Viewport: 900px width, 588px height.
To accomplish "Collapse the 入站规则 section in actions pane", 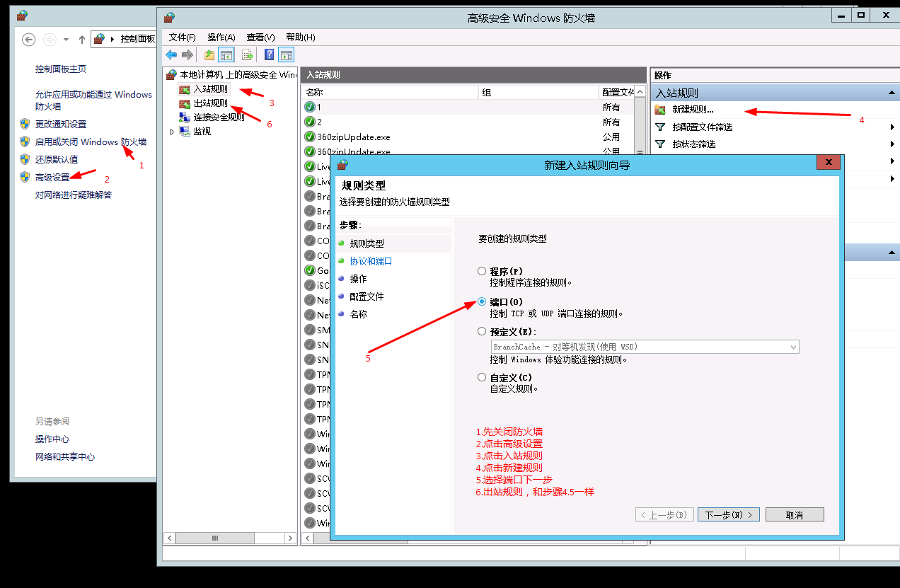I will pyautogui.click(x=892, y=93).
